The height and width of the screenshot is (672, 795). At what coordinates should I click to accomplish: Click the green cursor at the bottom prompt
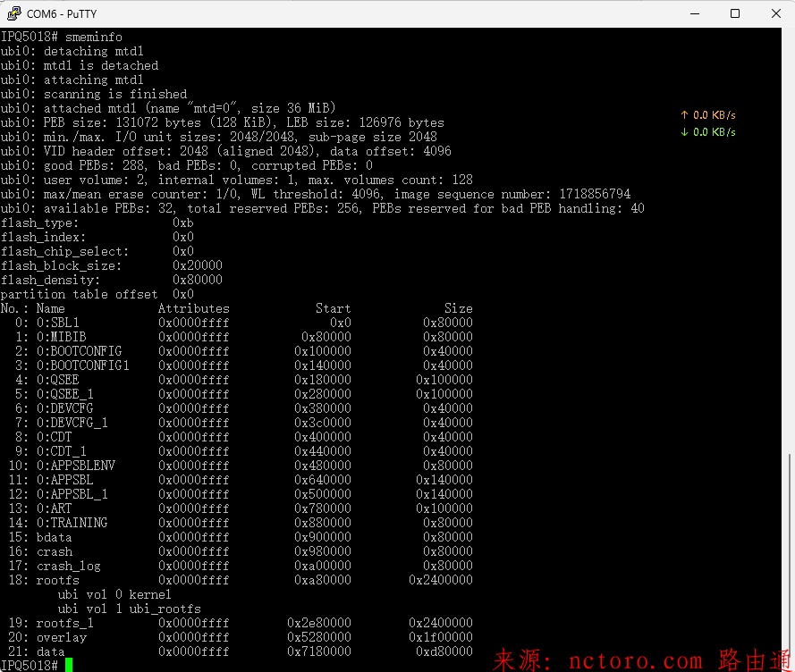(69, 665)
